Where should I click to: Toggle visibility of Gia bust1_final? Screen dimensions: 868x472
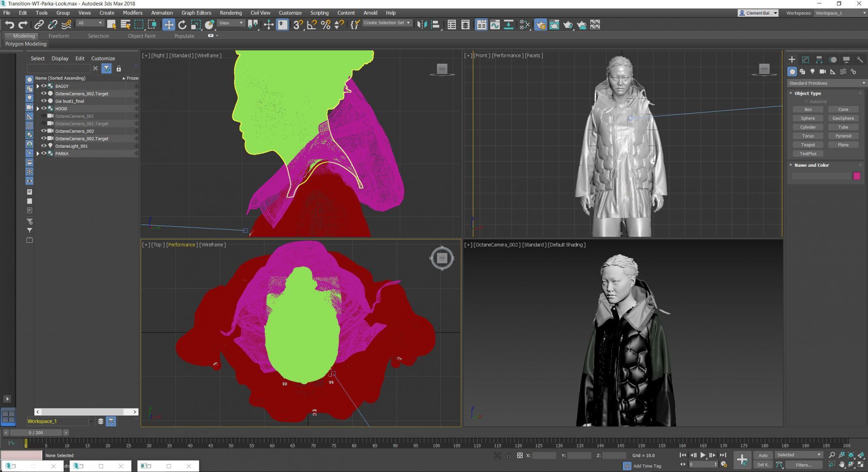click(x=44, y=101)
